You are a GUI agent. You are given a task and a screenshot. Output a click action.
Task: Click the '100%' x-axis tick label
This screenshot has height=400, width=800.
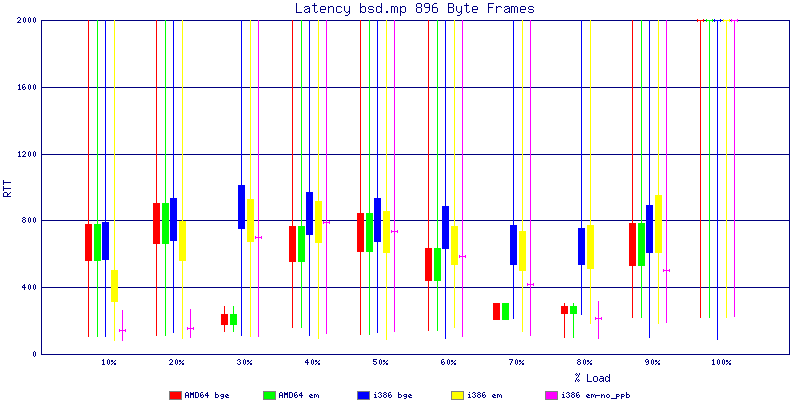click(721, 362)
